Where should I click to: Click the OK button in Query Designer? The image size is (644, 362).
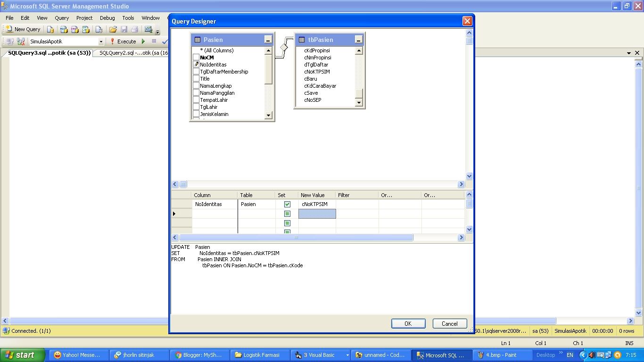click(408, 323)
